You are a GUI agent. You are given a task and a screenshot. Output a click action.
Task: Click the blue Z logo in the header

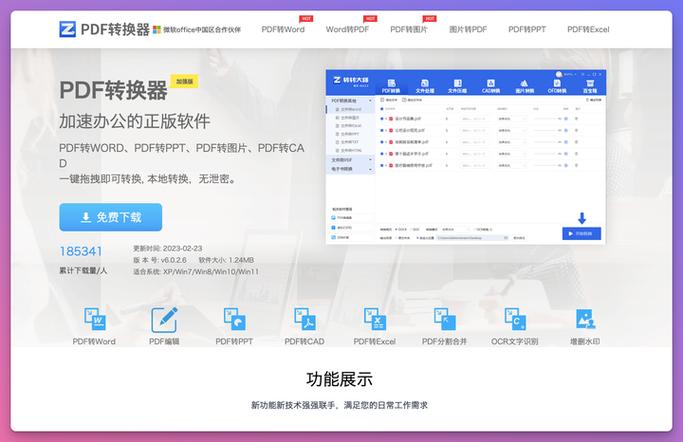click(x=68, y=29)
